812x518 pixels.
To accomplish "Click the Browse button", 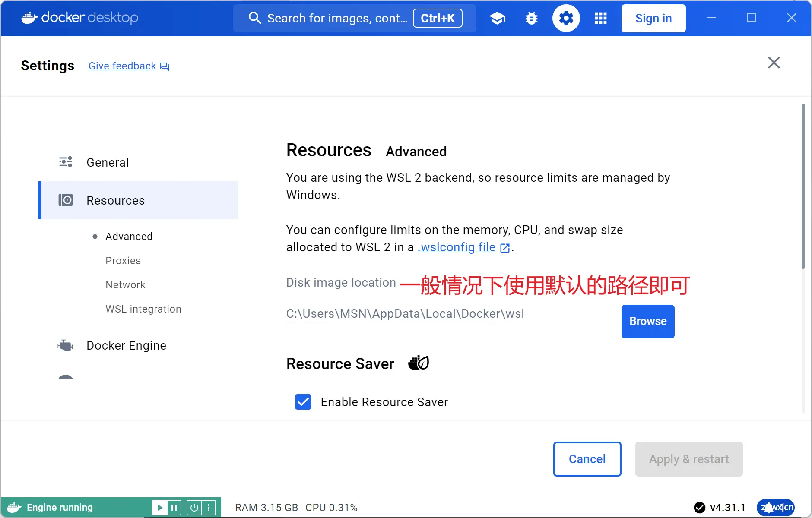I will coord(648,322).
